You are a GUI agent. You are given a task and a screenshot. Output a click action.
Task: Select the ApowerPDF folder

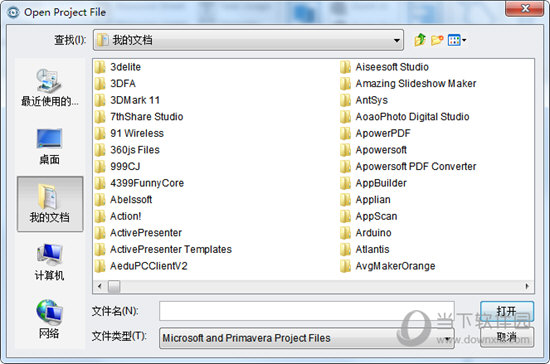click(375, 133)
